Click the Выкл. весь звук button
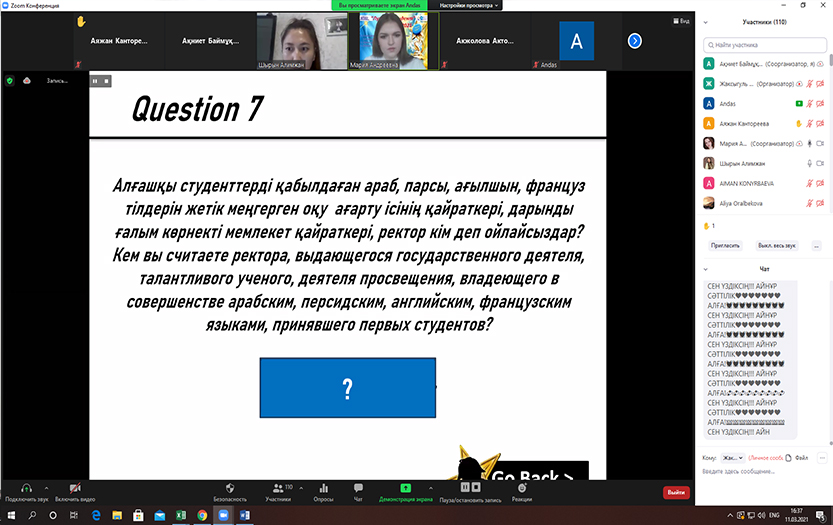This screenshot has height=525, width=833. (x=776, y=245)
